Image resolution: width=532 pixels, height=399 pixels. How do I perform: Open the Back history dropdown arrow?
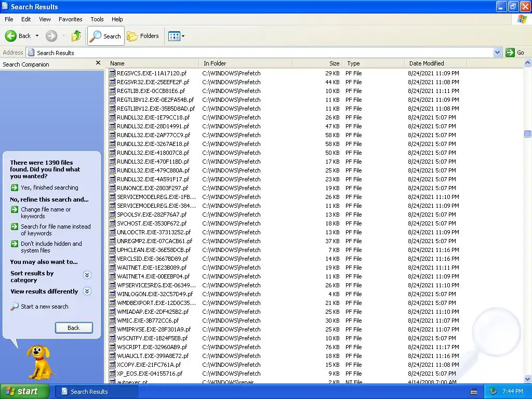coord(37,36)
